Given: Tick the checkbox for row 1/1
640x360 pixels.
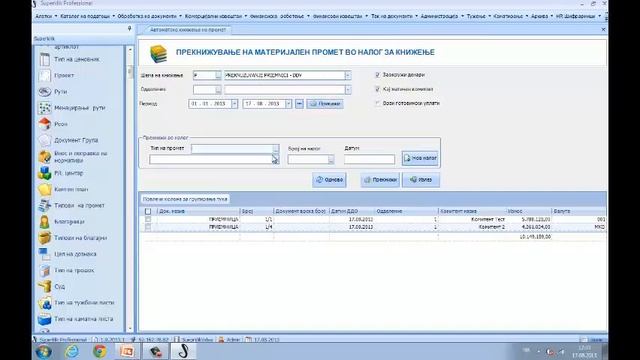Looking at the screenshot, I should (148, 219).
